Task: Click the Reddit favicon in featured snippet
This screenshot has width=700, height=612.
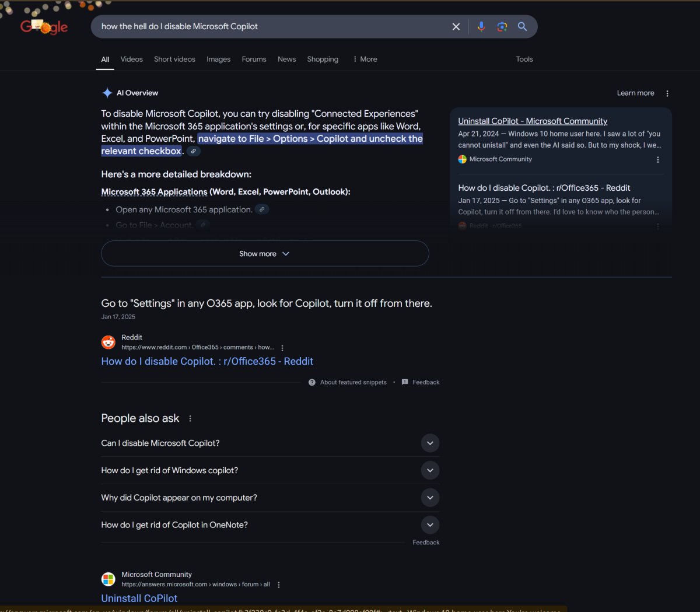Action: (x=108, y=342)
